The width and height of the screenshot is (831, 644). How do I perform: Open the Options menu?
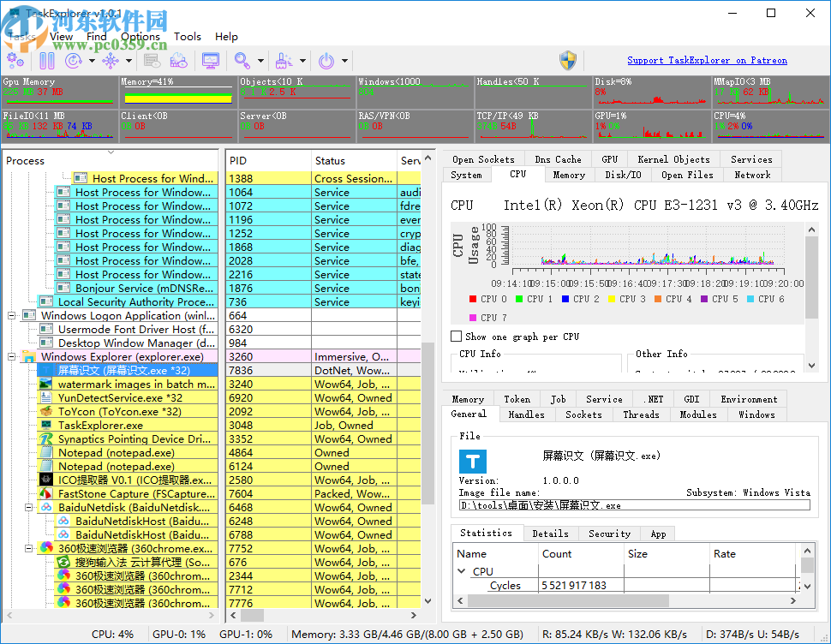click(x=140, y=37)
